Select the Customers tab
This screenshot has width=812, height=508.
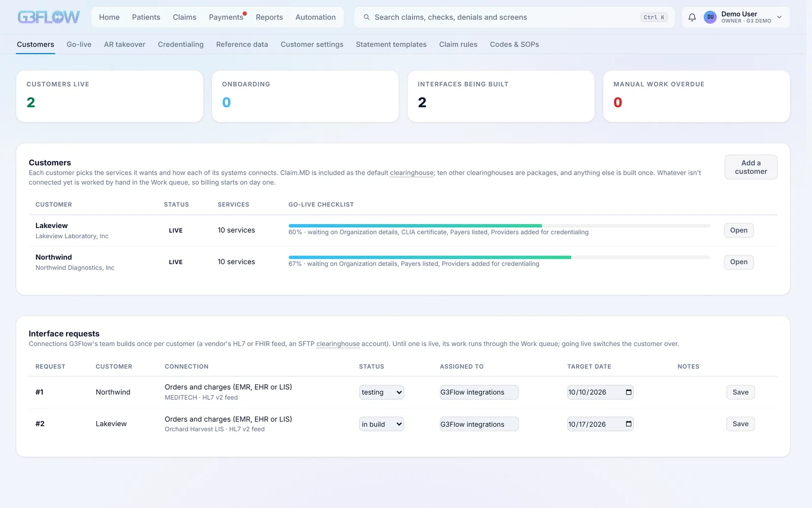tap(36, 45)
